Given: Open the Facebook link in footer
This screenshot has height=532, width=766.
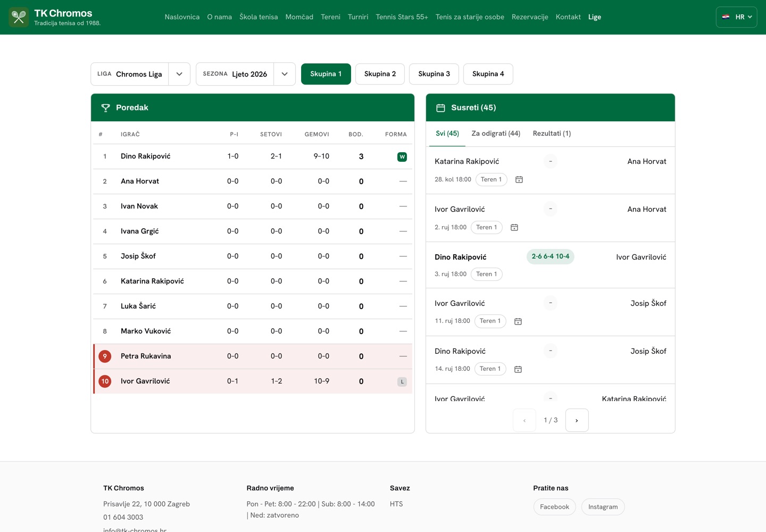Looking at the screenshot, I should [x=554, y=507].
